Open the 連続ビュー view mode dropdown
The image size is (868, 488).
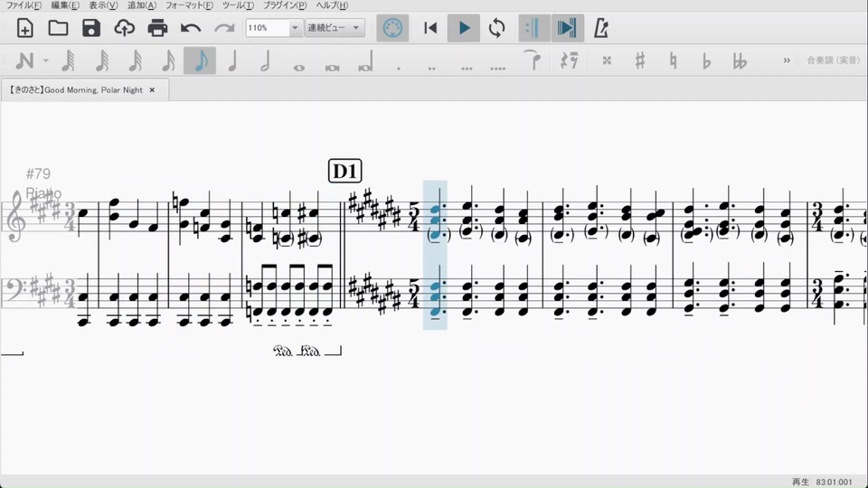pos(335,28)
